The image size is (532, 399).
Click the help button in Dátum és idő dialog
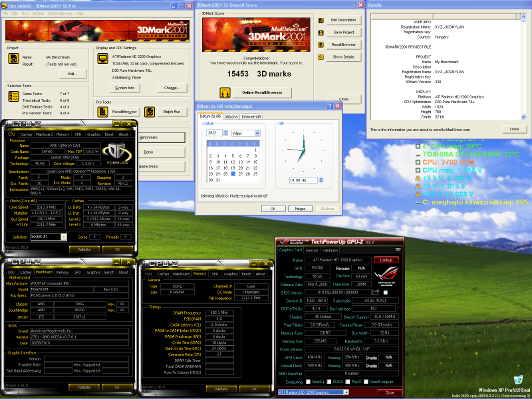(x=330, y=106)
